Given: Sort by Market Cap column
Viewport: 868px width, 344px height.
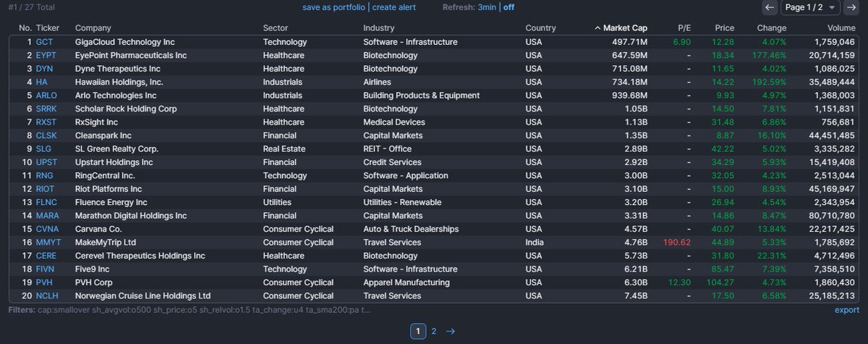Looking at the screenshot, I should click(621, 28).
